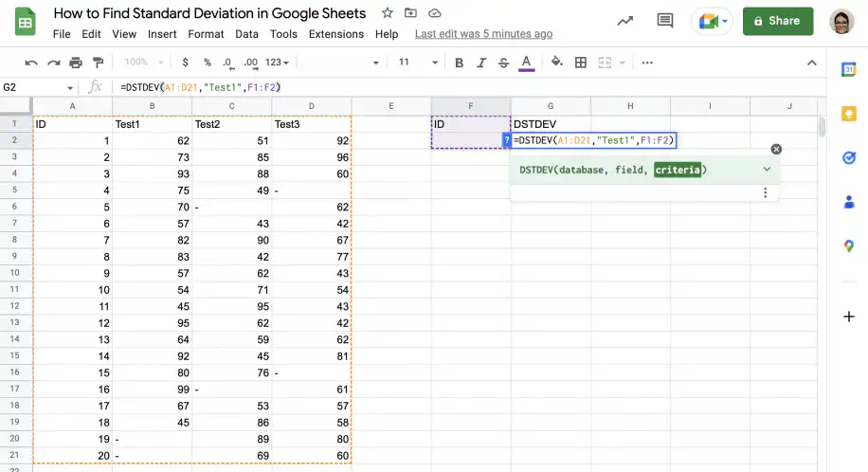Open merge cells type dropdown
This screenshot has height=472, width=868.
coord(622,63)
